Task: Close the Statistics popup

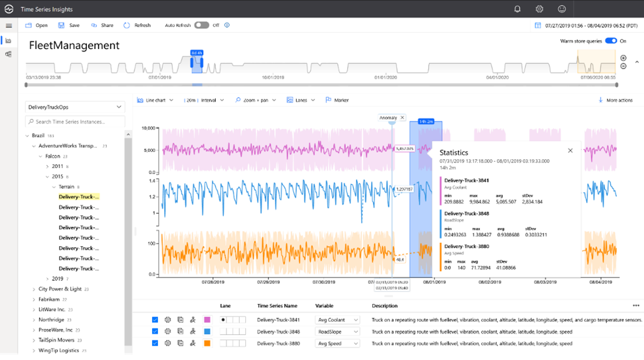Action: pos(570,150)
